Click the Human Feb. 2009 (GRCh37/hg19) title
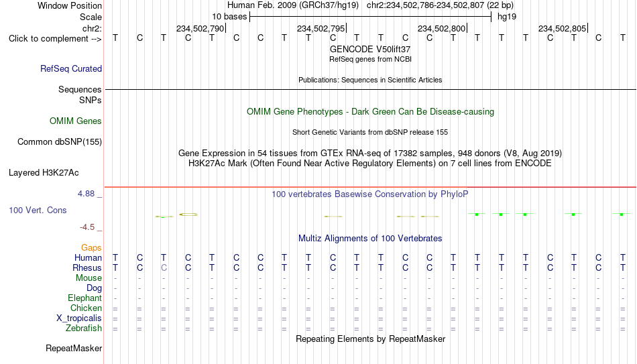637x364 pixels. coord(292,5)
